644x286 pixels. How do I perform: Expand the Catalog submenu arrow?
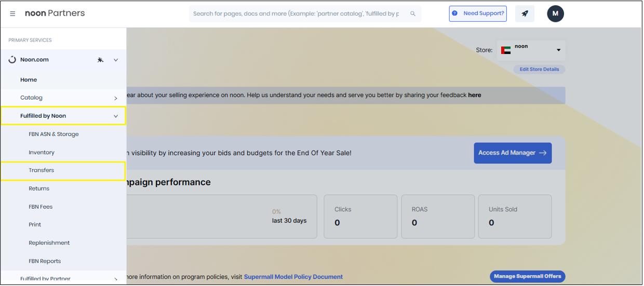116,98
